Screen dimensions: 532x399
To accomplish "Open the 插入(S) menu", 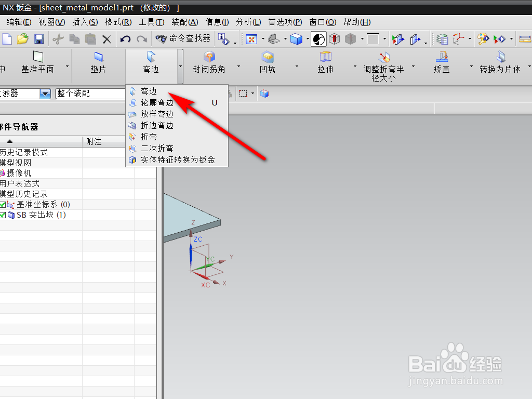I will point(85,22).
